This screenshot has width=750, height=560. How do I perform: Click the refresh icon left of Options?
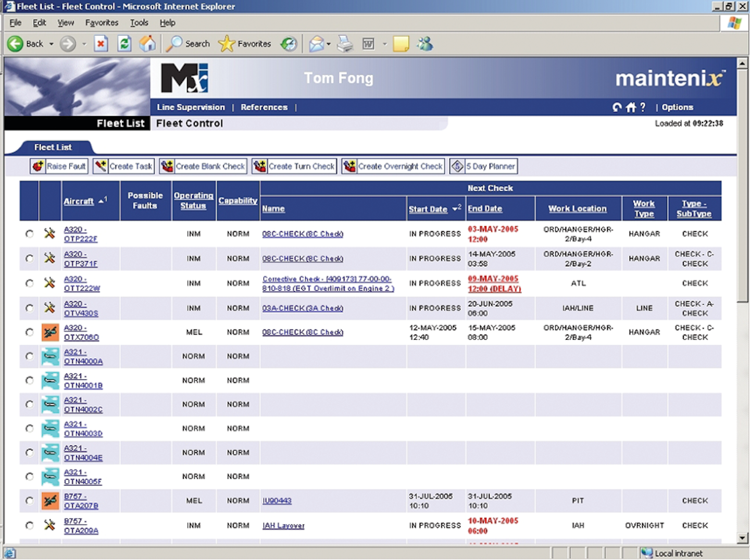coord(616,107)
